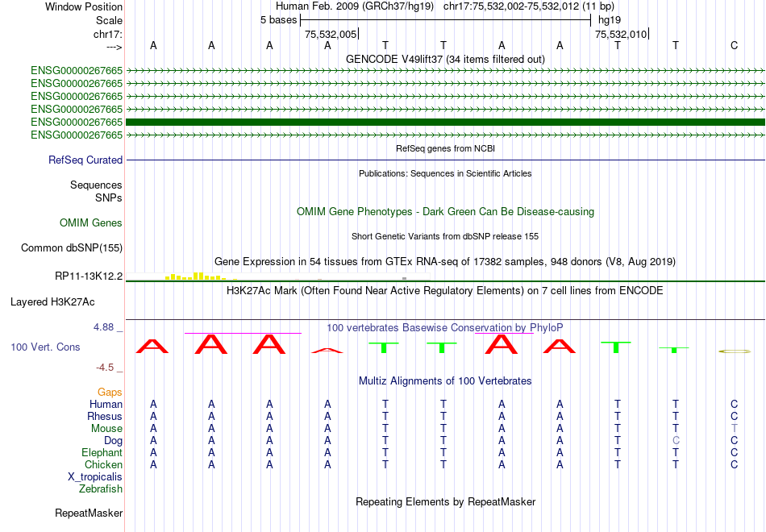Screen dimensions: 766x532
Task: Click the mismatched C base in the Dog row
Action: (x=676, y=441)
